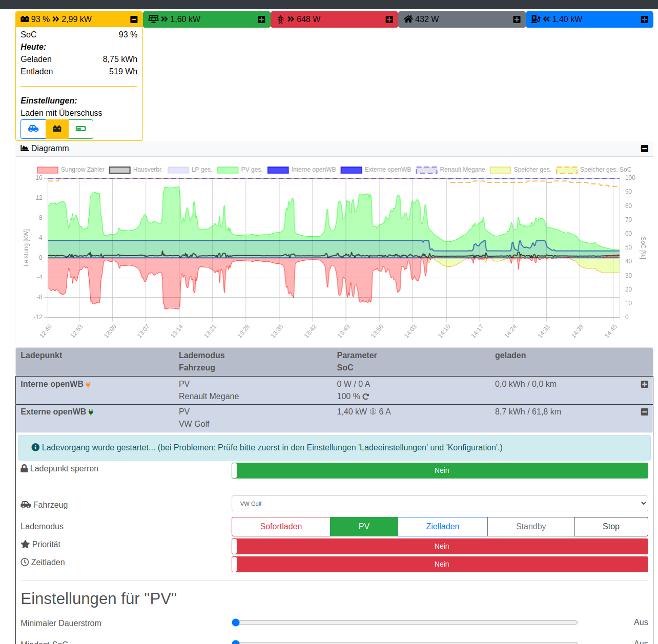Expand the PV 1,60 kW card
658x644 pixels.
coord(261,19)
